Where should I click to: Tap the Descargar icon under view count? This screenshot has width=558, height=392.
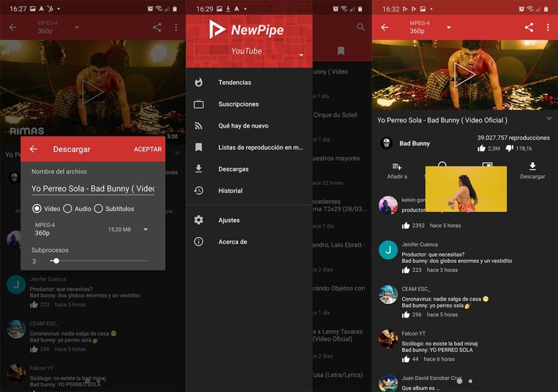[532, 167]
